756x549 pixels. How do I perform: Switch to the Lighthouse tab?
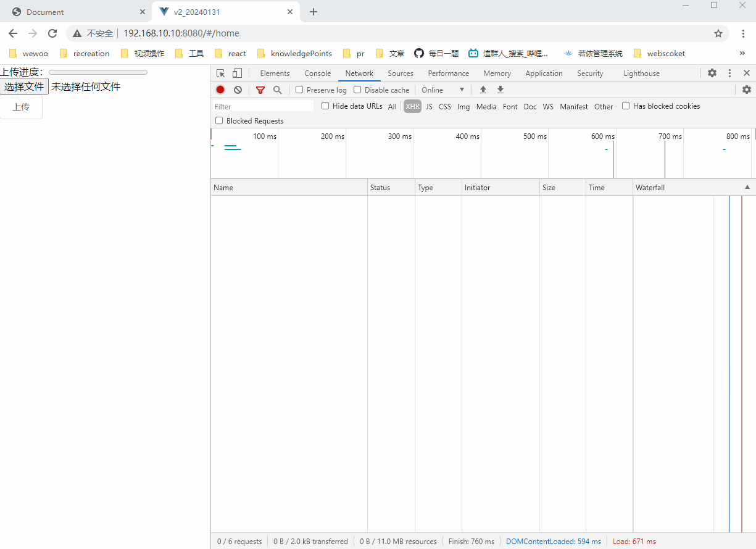(x=641, y=73)
